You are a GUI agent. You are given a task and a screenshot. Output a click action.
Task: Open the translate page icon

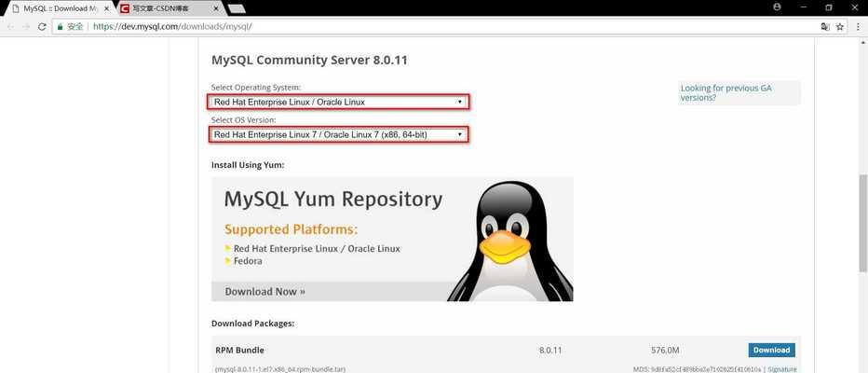825,27
